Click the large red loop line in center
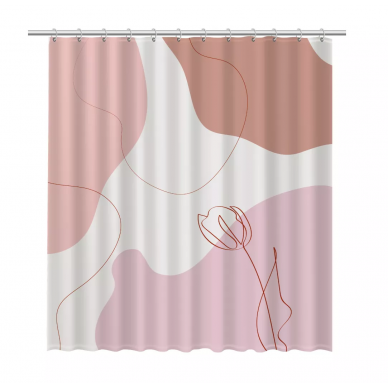This screenshot has height=388, width=388. [187, 120]
